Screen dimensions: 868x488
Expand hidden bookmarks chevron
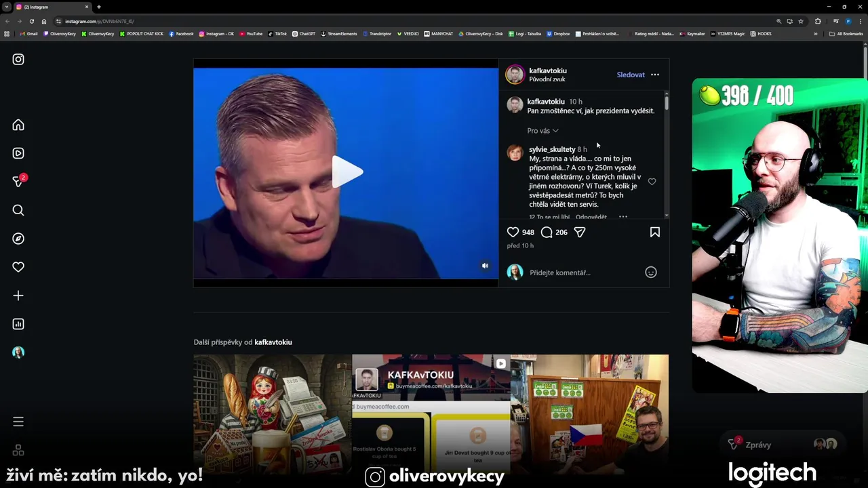click(816, 34)
